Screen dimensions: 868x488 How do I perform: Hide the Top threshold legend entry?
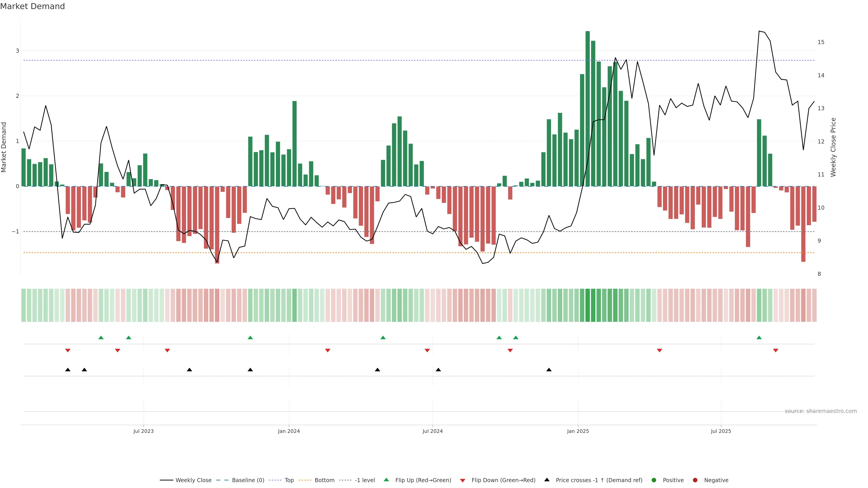pyautogui.click(x=289, y=480)
